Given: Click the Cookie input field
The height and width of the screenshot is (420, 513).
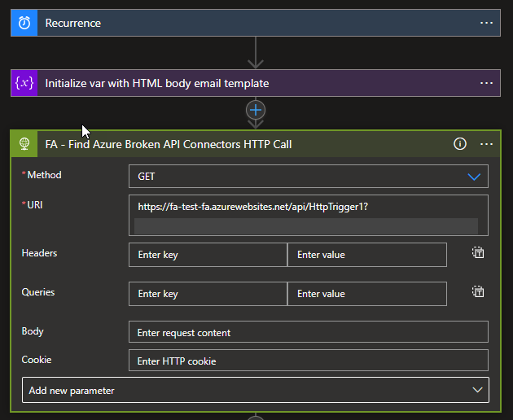Looking at the screenshot, I should pos(308,361).
